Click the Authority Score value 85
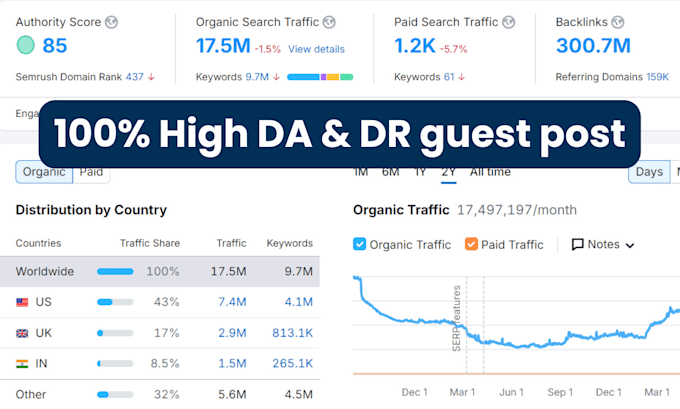680x409 pixels. (55, 46)
